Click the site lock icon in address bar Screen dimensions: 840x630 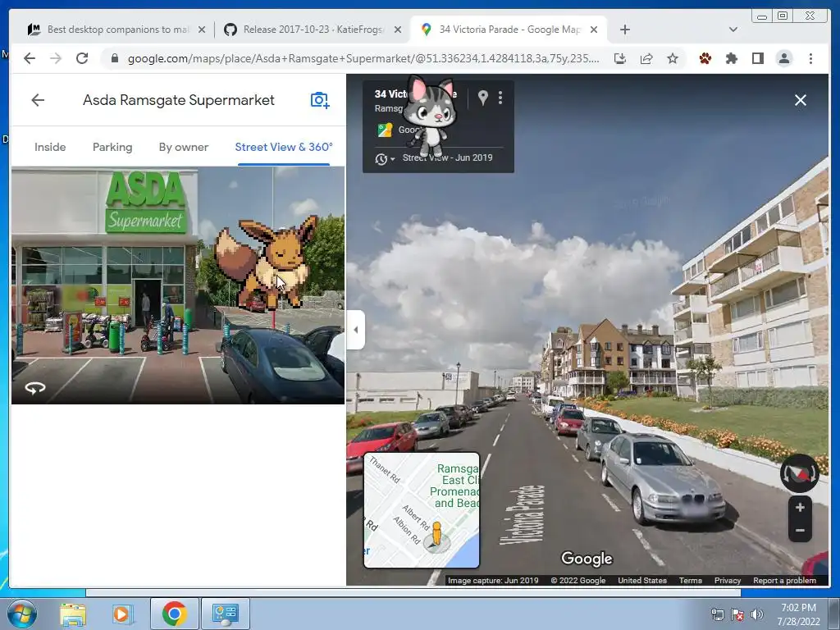[114, 58]
